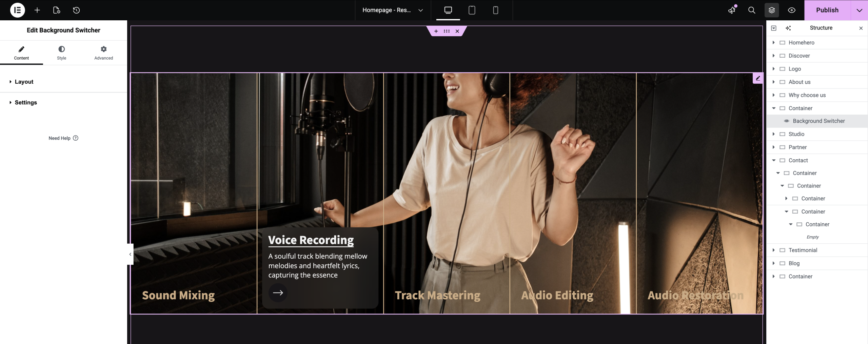The width and height of the screenshot is (868, 344).
Task: Switch to mobile responsive view
Action: pos(495,10)
